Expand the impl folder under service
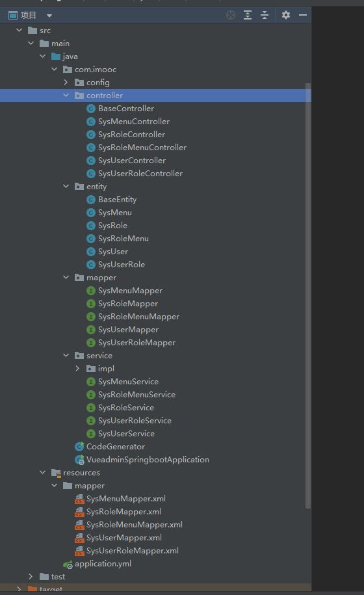Screen dimensions: 364x595 click(x=78, y=369)
